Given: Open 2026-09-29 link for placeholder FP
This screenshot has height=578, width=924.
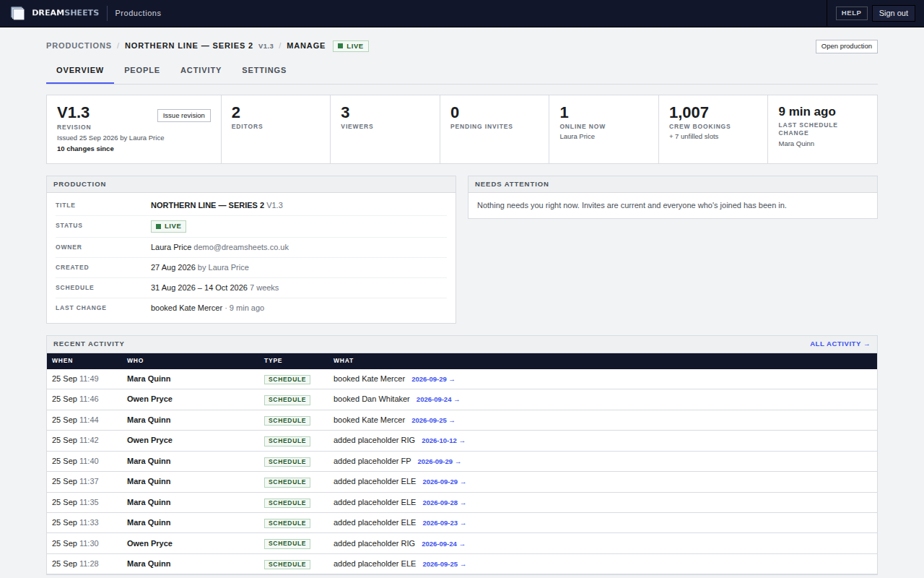Looking at the screenshot, I should pos(439,462).
